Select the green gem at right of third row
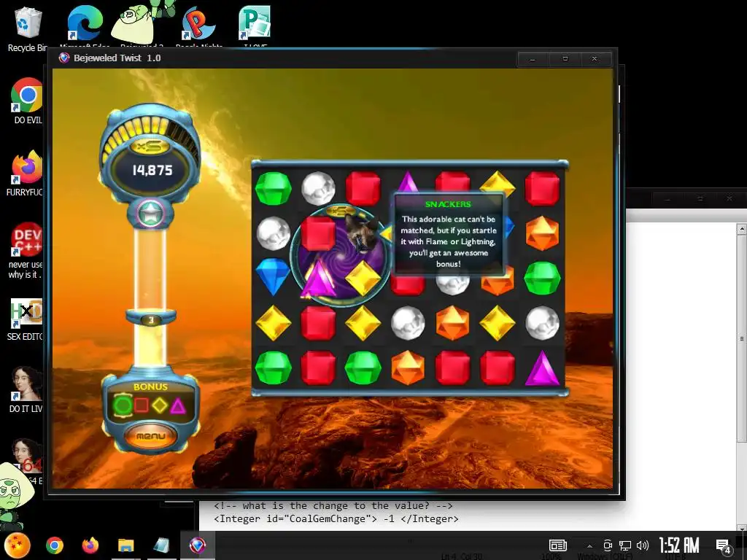 [542, 278]
